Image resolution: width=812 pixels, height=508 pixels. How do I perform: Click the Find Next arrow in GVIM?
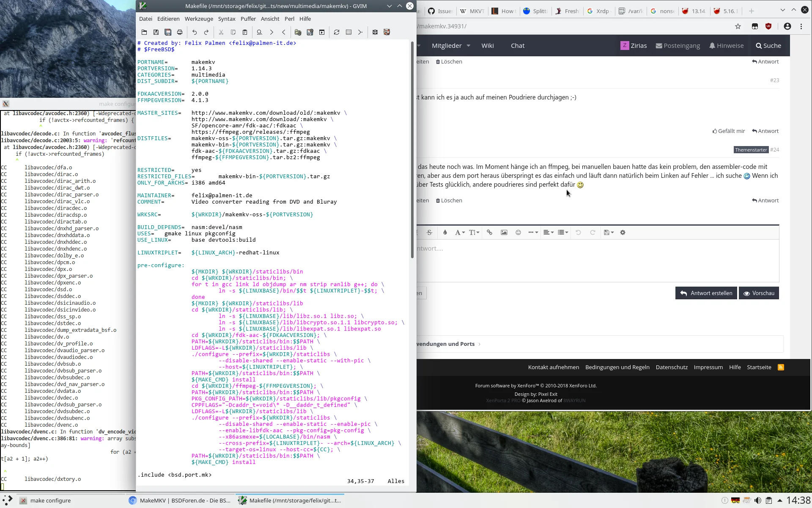click(x=272, y=32)
